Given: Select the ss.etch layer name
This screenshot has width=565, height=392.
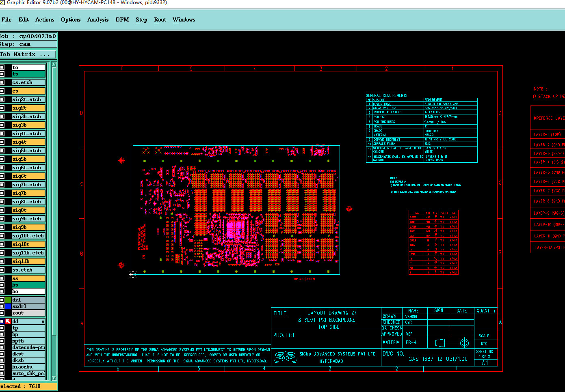Looking at the screenshot, I should point(28,270).
